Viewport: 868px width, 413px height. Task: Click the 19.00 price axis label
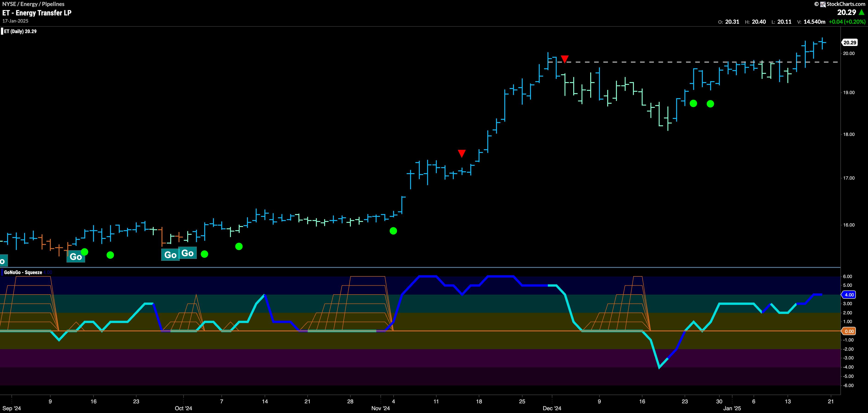tap(849, 92)
